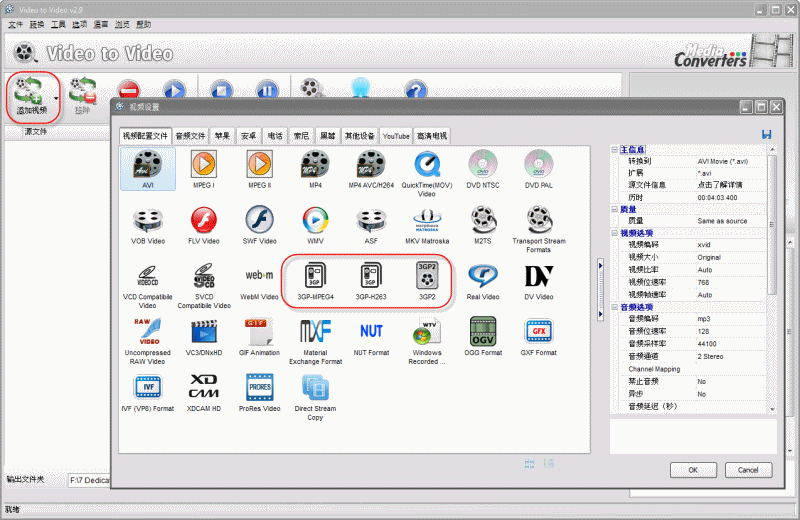The height and width of the screenshot is (520, 800).
Task: Open the 视频配置文件 tab
Action: point(145,136)
